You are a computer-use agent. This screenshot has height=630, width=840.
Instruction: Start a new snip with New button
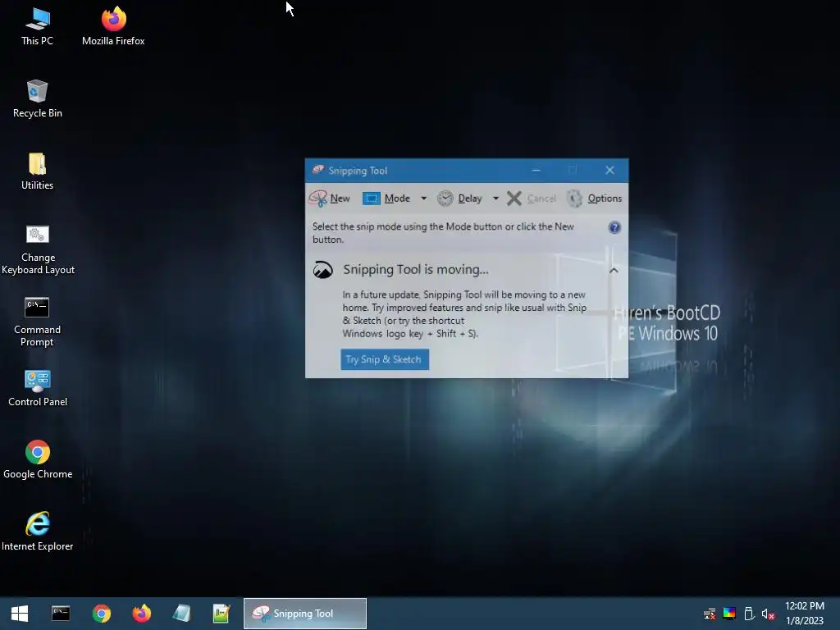(x=330, y=199)
